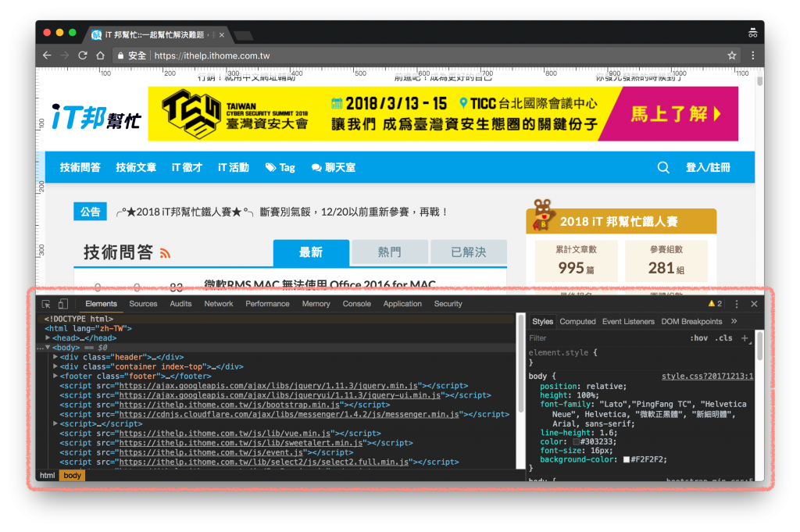800x532 pixels.
Task: Click the incognito icon in title bar
Action: coord(752,33)
